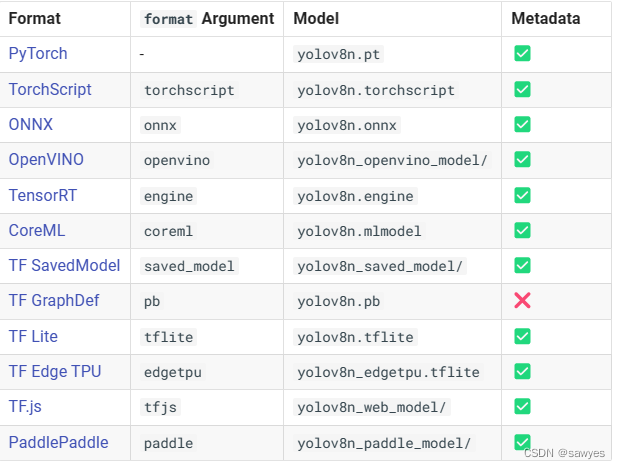Click the TensorRT metadata green checkmark

click(522, 195)
